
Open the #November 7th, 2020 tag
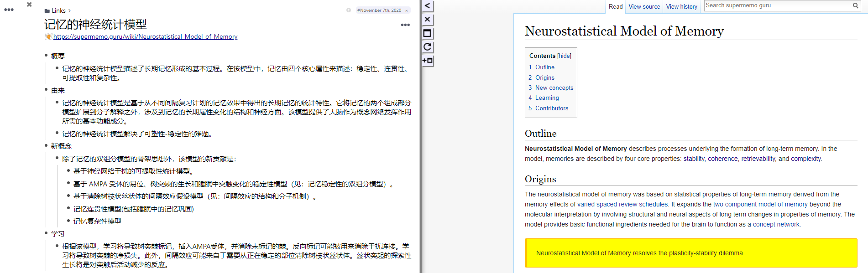point(379,10)
